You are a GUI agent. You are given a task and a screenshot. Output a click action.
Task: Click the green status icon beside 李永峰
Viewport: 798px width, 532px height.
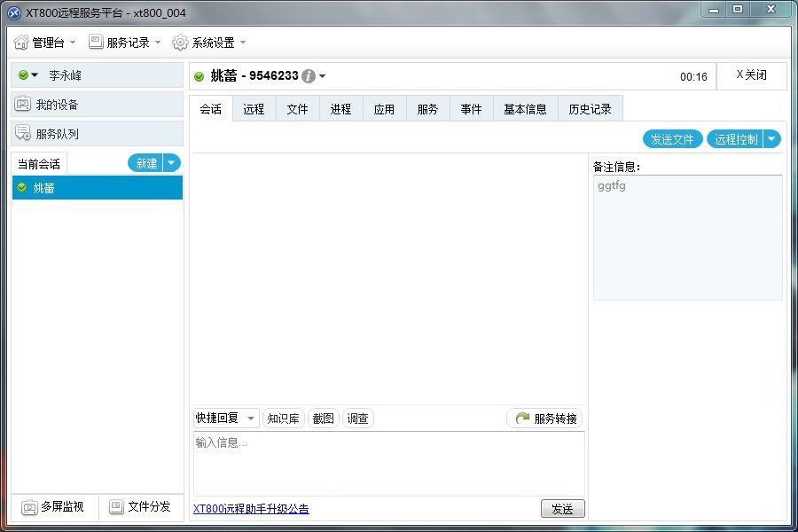[x=23, y=75]
